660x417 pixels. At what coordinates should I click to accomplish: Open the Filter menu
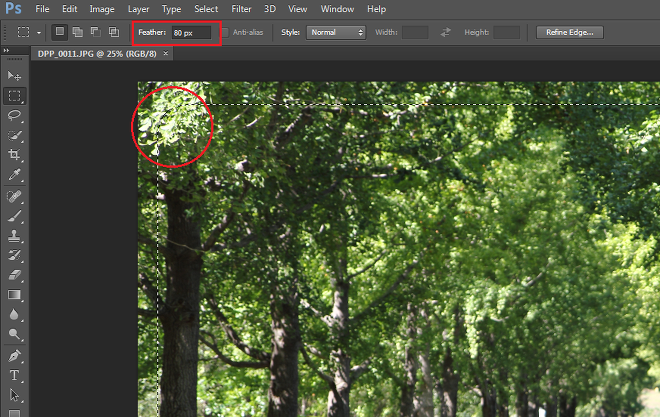coord(241,9)
